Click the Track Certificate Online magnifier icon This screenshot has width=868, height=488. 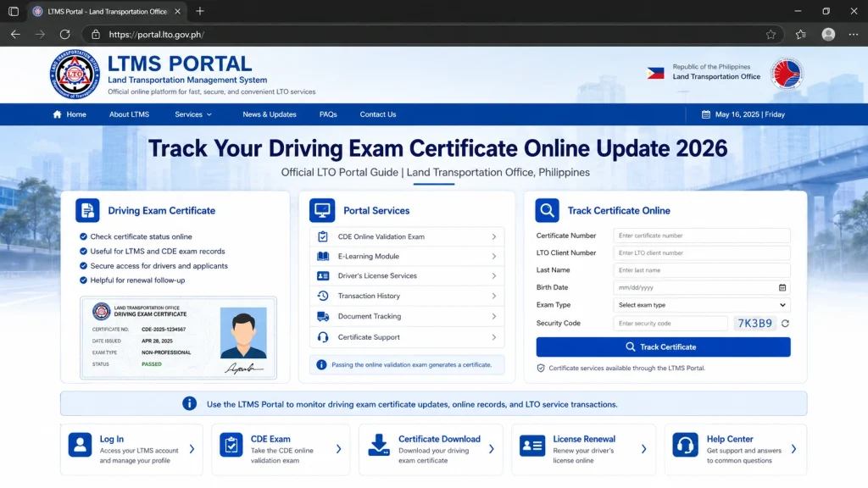click(547, 210)
